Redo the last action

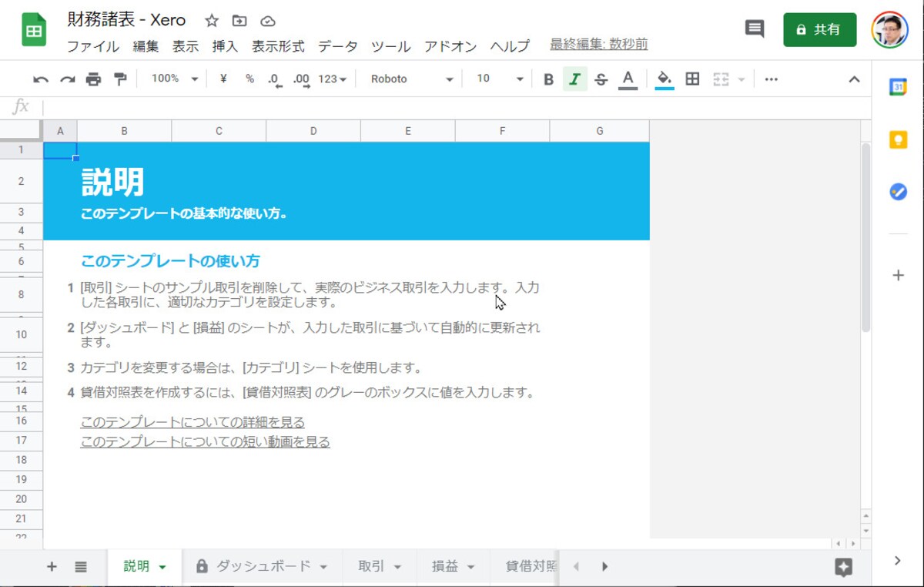[x=67, y=79]
